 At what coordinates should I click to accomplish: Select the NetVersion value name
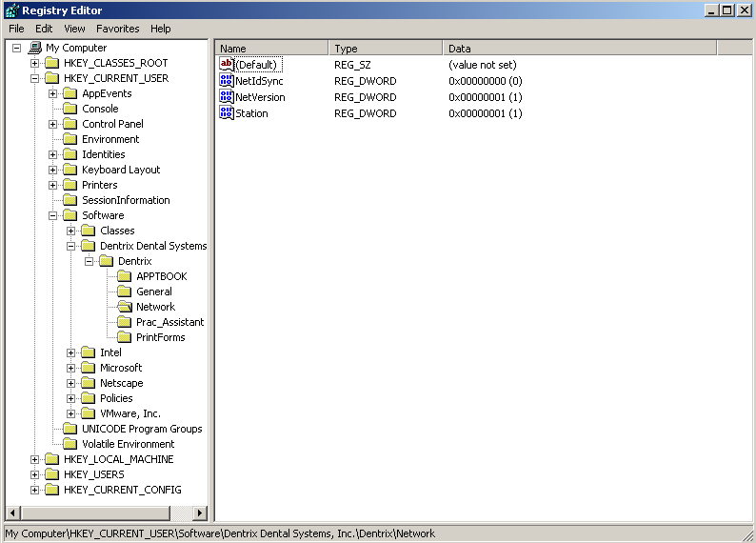coord(260,97)
